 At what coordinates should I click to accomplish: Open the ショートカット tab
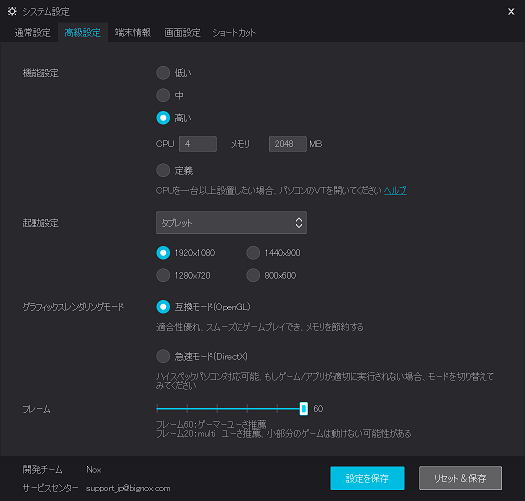(x=234, y=33)
